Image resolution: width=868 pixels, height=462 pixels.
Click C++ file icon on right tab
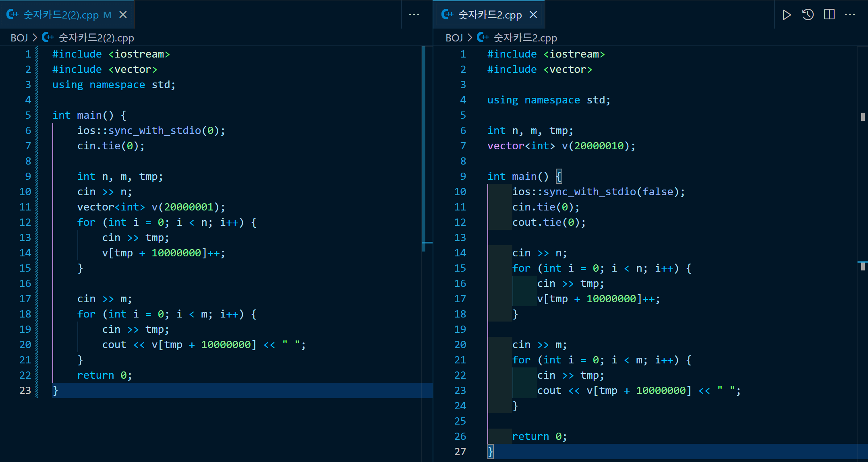click(447, 15)
